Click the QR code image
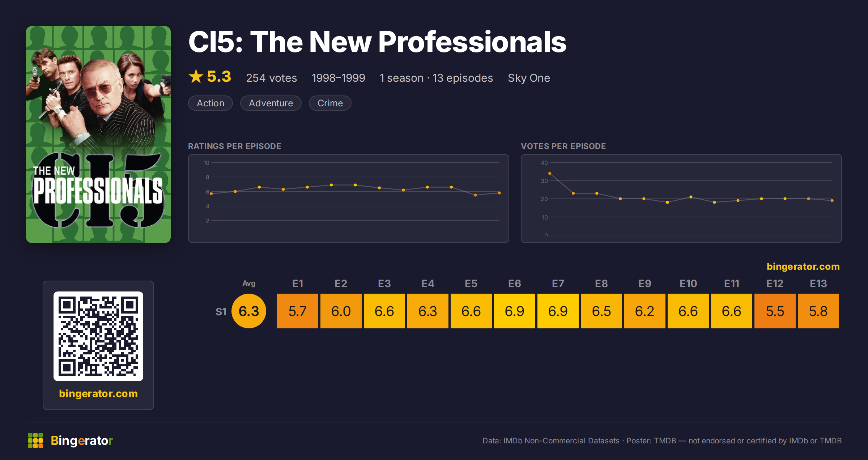This screenshot has height=460, width=868. click(98, 336)
